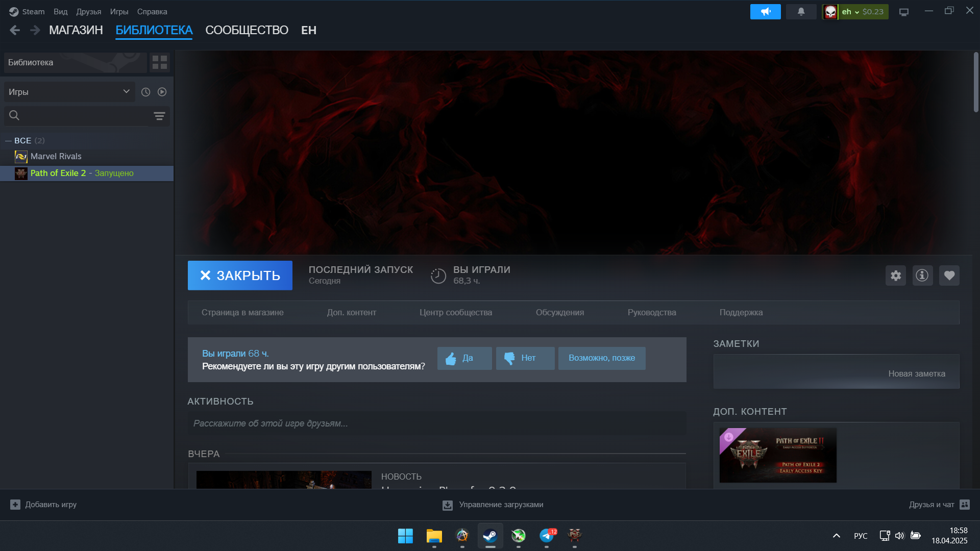
Task: Open the Игры menu in menu bar
Action: (119, 12)
